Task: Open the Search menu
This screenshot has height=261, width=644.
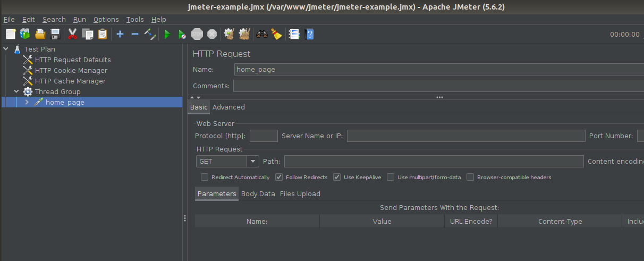Action: point(54,19)
